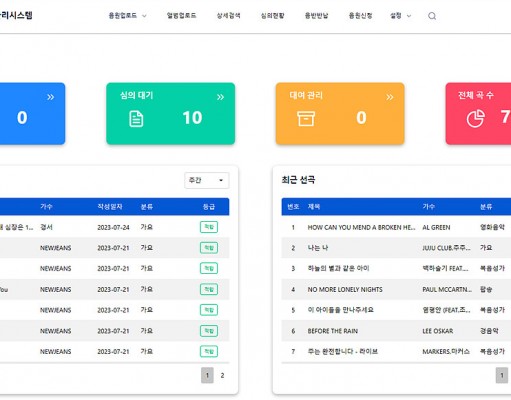Sort by 등급 column header
This screenshot has width=511, height=400.
pyautogui.click(x=209, y=207)
